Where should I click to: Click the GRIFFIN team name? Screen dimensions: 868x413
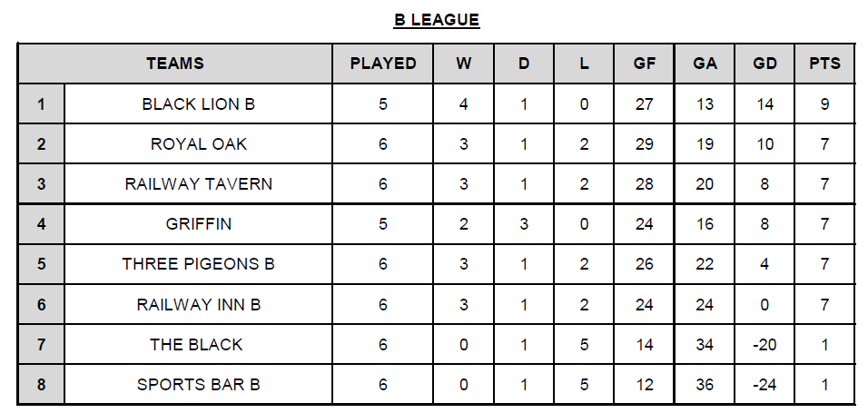pos(198,223)
